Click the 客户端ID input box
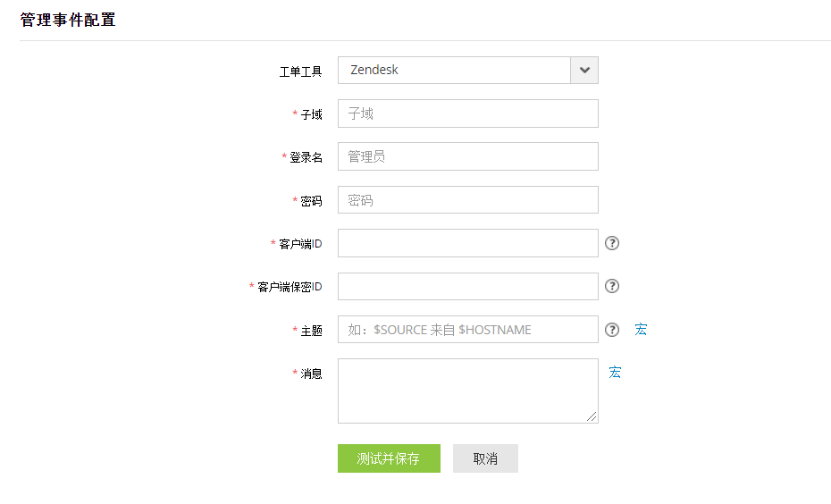Image resolution: width=831 pixels, height=504 pixels. (x=467, y=243)
